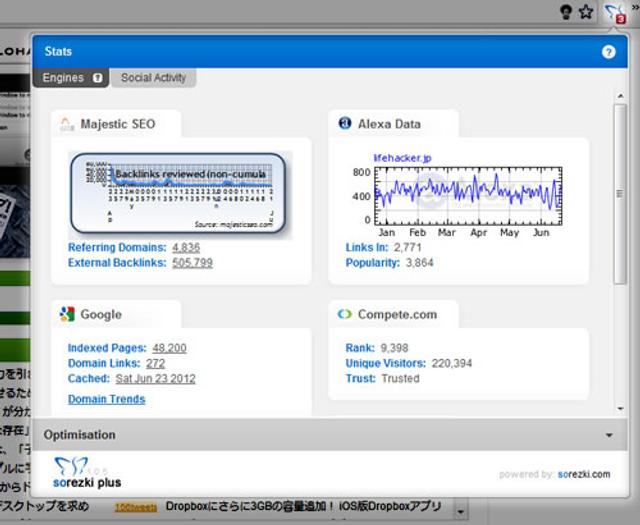Click the sorezki plus butterfly logo
Image resolution: width=640 pixels, height=525 pixels.
click(x=71, y=466)
